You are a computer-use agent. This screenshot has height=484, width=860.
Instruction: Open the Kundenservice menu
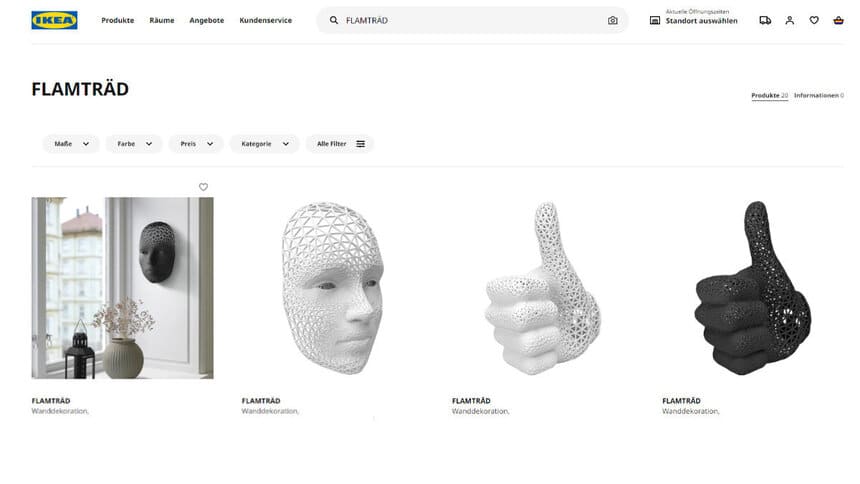pyautogui.click(x=265, y=20)
